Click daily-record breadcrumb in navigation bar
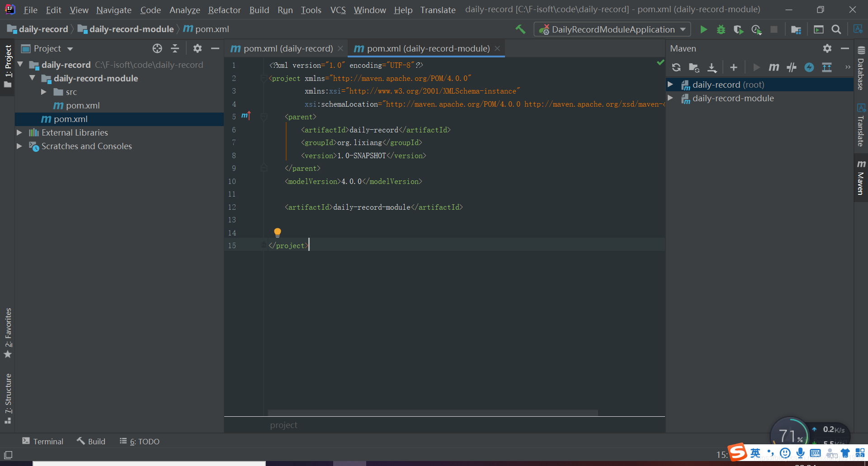Image resolution: width=868 pixels, height=466 pixels. (38, 29)
